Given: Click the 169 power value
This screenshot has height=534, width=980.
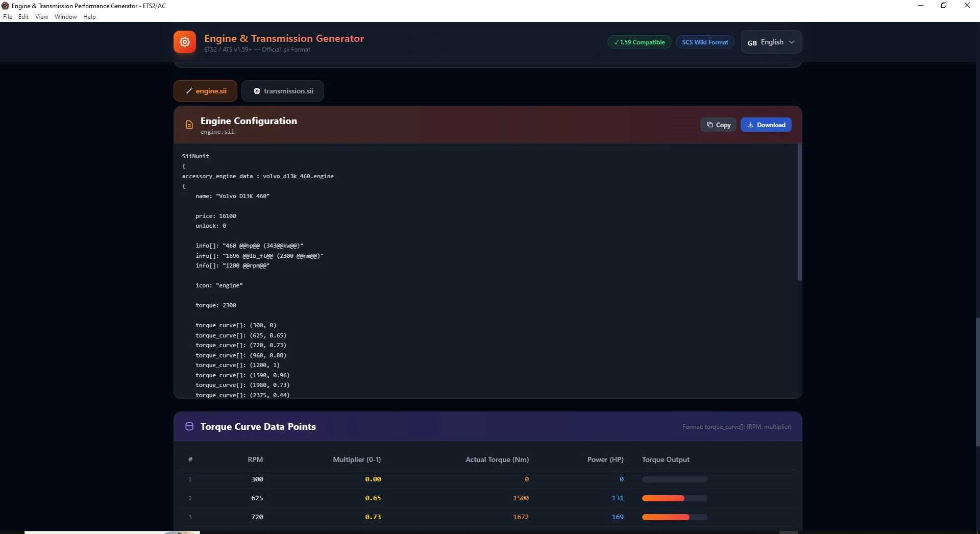Looking at the screenshot, I should tap(618, 517).
